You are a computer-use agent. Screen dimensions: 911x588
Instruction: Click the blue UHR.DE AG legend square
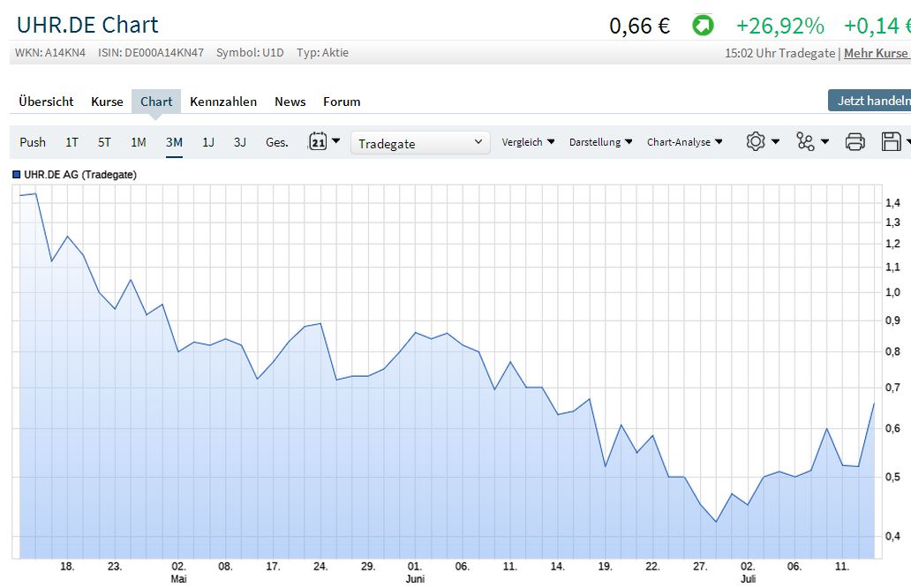(x=17, y=175)
